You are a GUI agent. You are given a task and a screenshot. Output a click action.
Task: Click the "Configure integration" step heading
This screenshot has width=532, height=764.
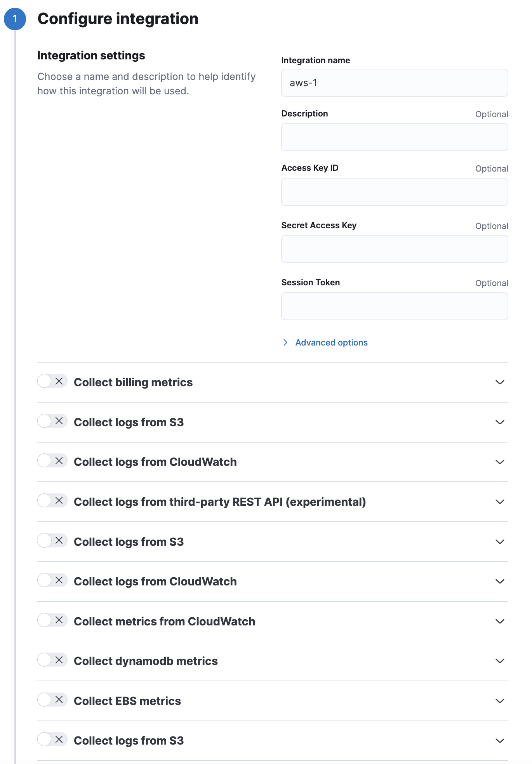tap(118, 19)
